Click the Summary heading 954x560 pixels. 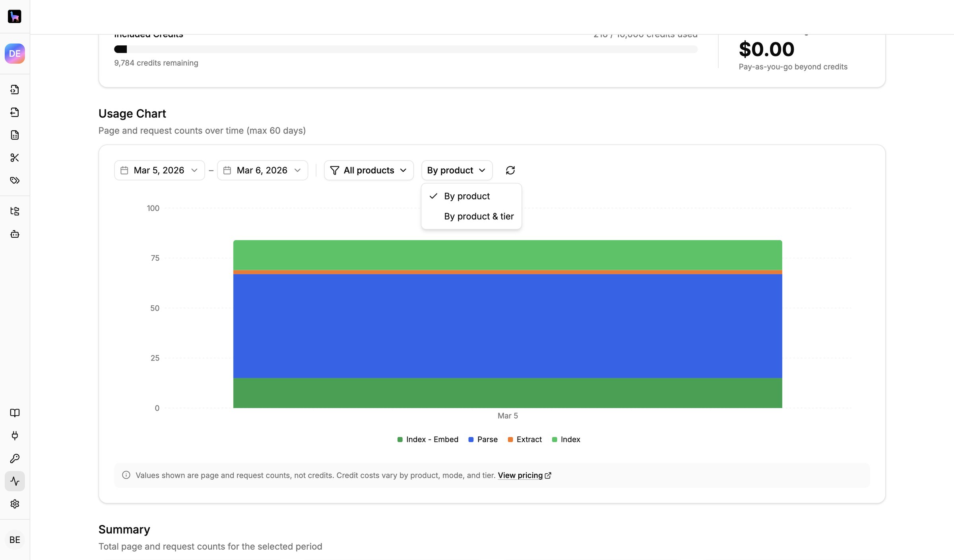[x=124, y=529]
